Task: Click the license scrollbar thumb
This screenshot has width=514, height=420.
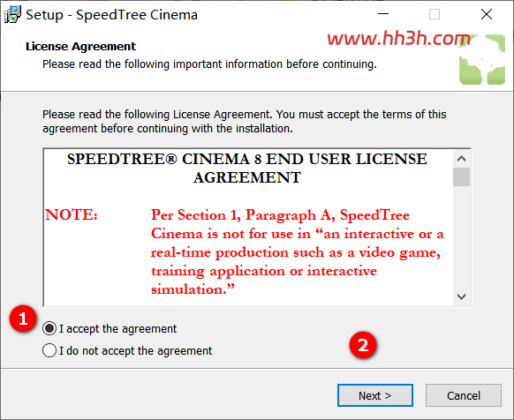Action: 462,176
